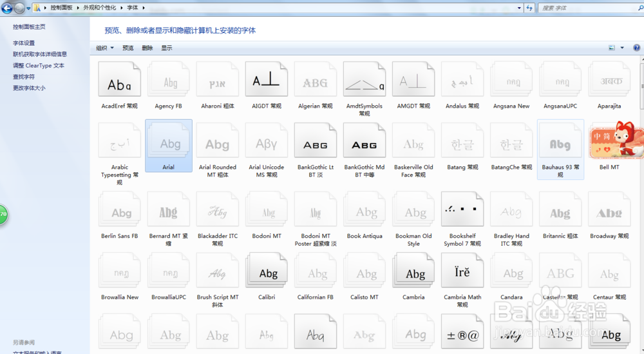644x354 pixels.
Task: Select the Calisto MT font icon
Action: pyautogui.click(x=365, y=271)
